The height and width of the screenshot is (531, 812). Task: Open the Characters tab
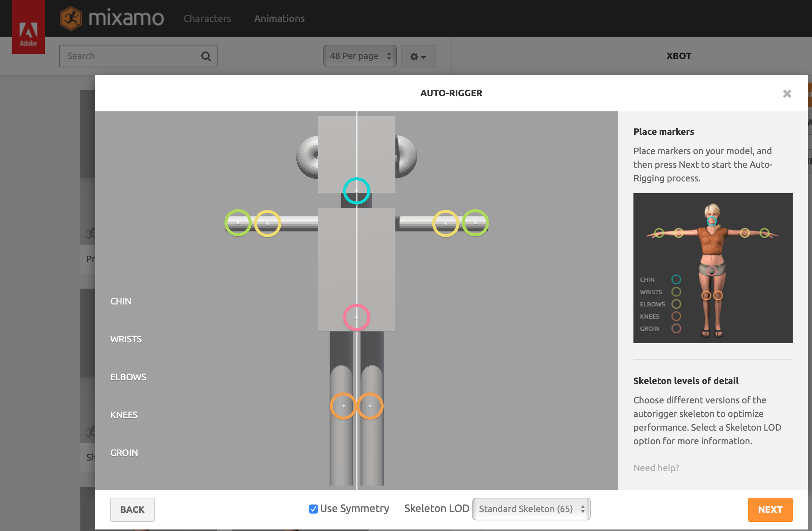(x=207, y=19)
